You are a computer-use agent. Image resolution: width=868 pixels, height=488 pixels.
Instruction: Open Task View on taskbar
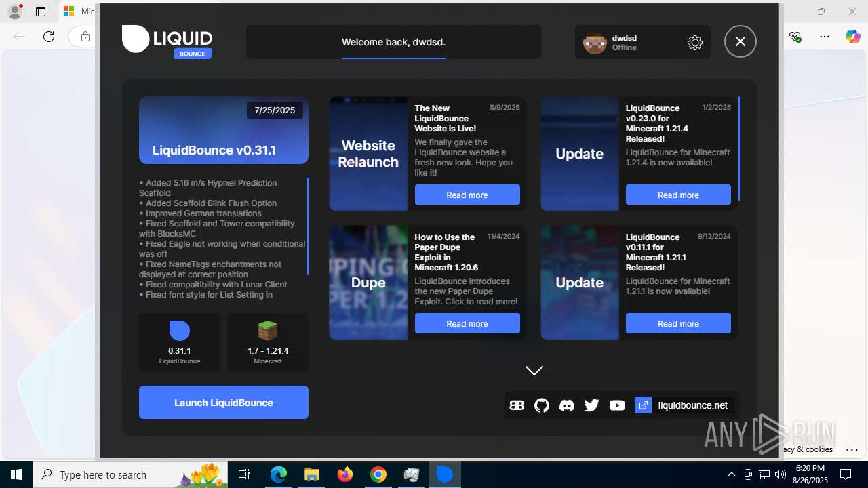244,474
